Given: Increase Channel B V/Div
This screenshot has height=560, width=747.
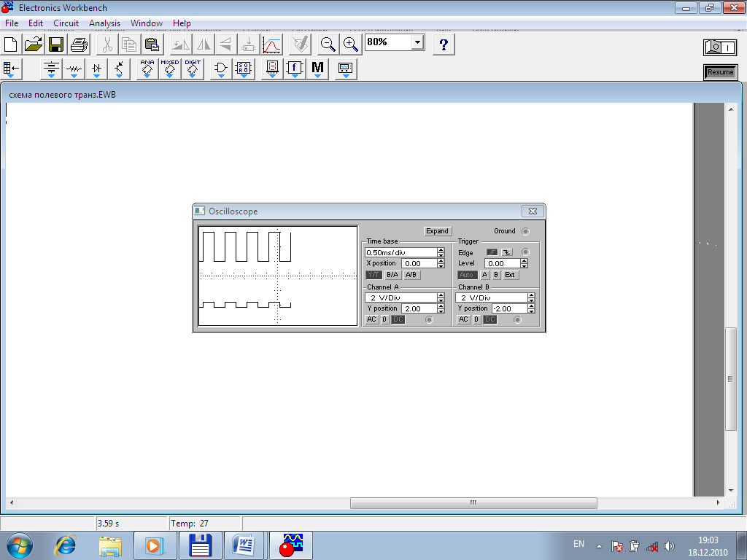Looking at the screenshot, I should 531,295.
